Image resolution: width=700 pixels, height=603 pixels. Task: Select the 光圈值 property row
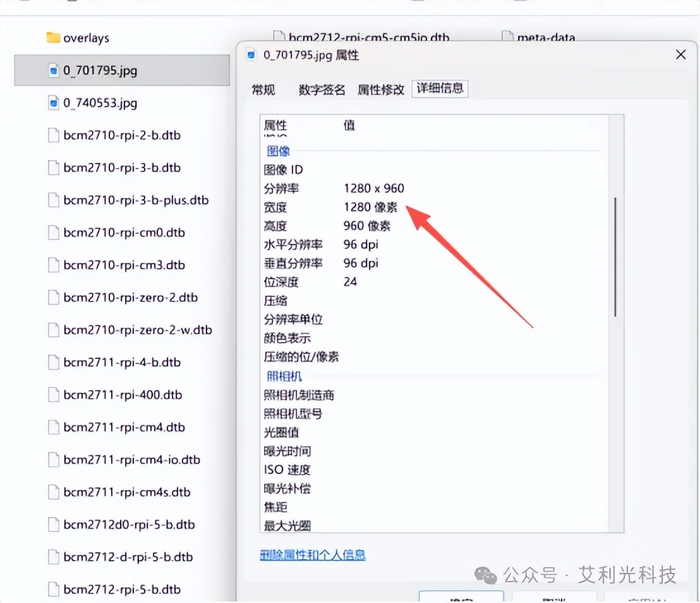pos(433,432)
